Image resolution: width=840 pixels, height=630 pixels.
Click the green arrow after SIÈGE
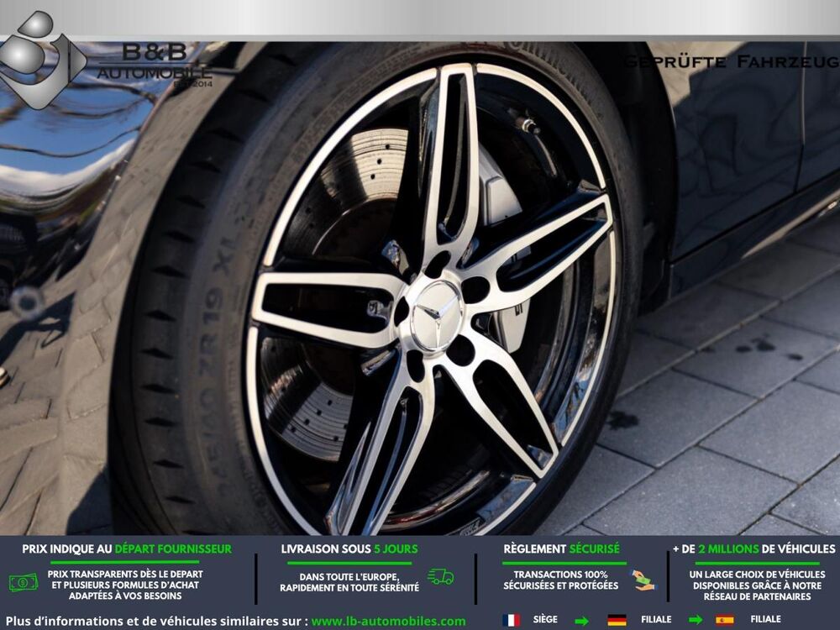point(581,621)
